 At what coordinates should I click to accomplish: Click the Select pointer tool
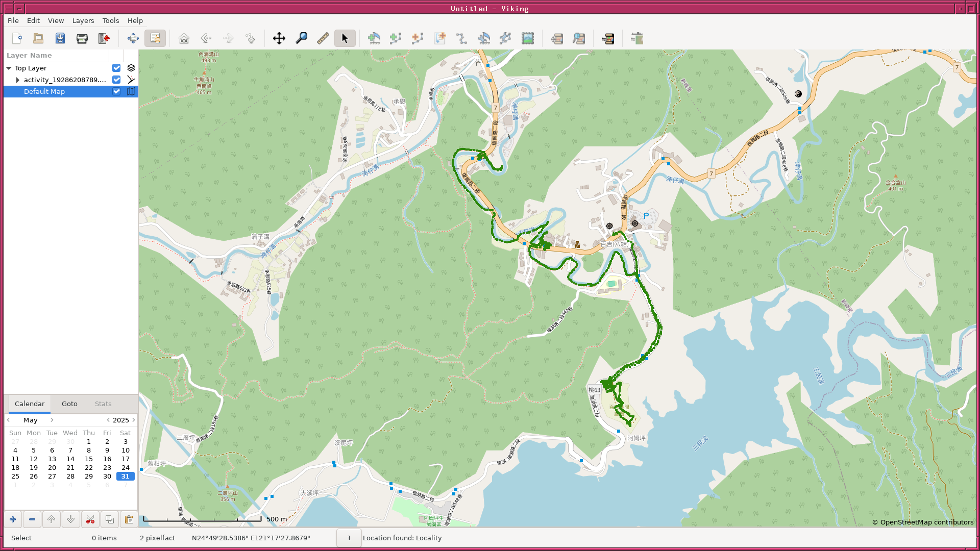click(345, 38)
